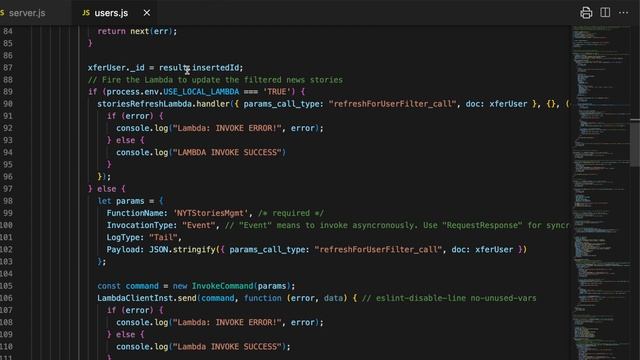Click '} else {' on line 97
The image size is (640, 360).
point(107,189)
